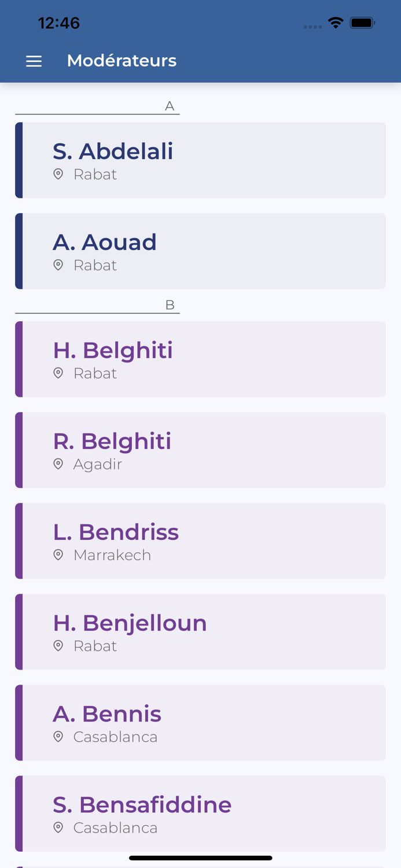The height and width of the screenshot is (868, 401).
Task: Tap the Agadir location pin icon
Action: coord(58,464)
